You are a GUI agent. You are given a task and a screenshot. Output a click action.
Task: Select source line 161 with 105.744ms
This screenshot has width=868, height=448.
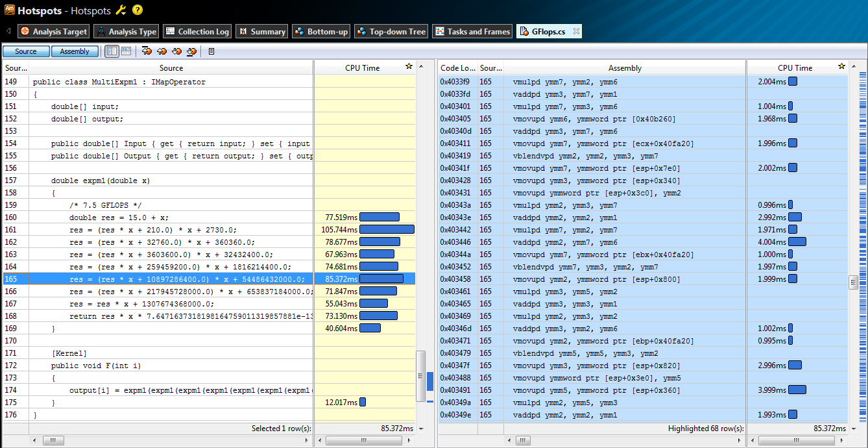pos(209,230)
